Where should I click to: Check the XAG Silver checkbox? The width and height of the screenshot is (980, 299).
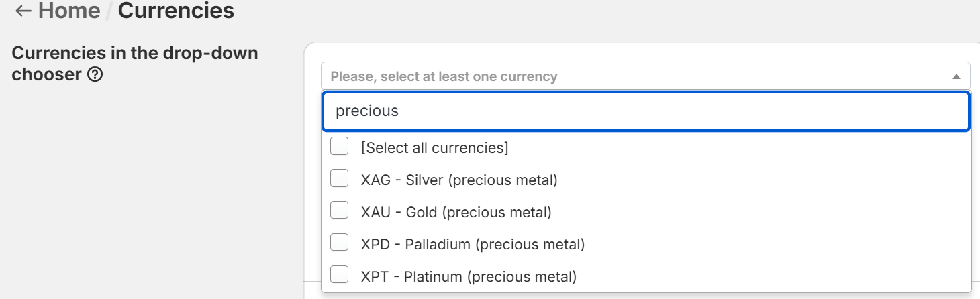tap(340, 179)
